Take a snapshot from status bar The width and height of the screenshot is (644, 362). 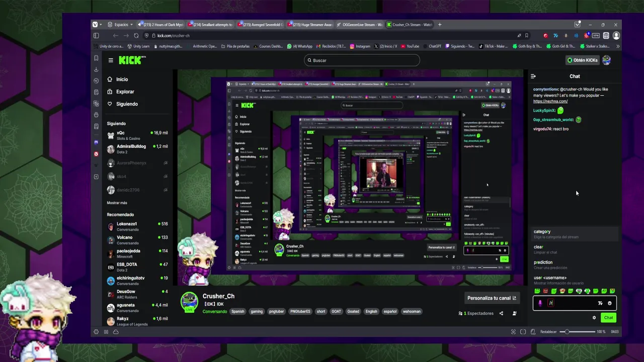coord(513,332)
